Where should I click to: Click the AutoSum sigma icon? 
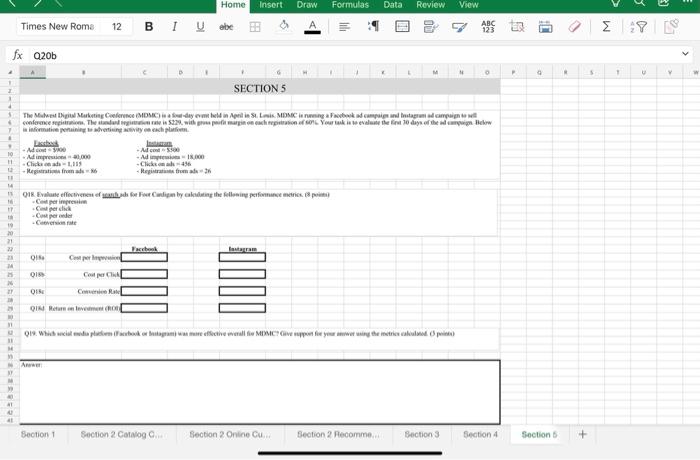coord(606,27)
